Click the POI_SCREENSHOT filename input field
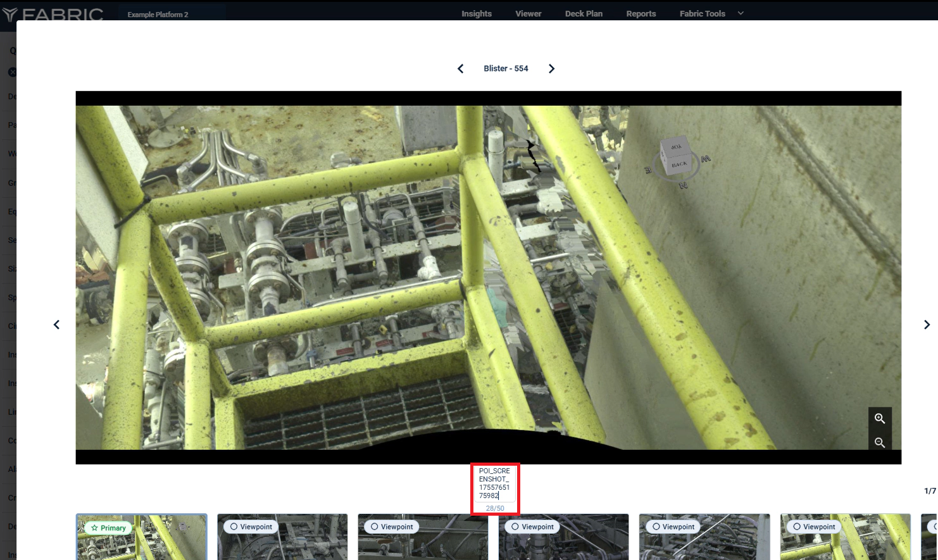The image size is (938, 560). coord(495,483)
